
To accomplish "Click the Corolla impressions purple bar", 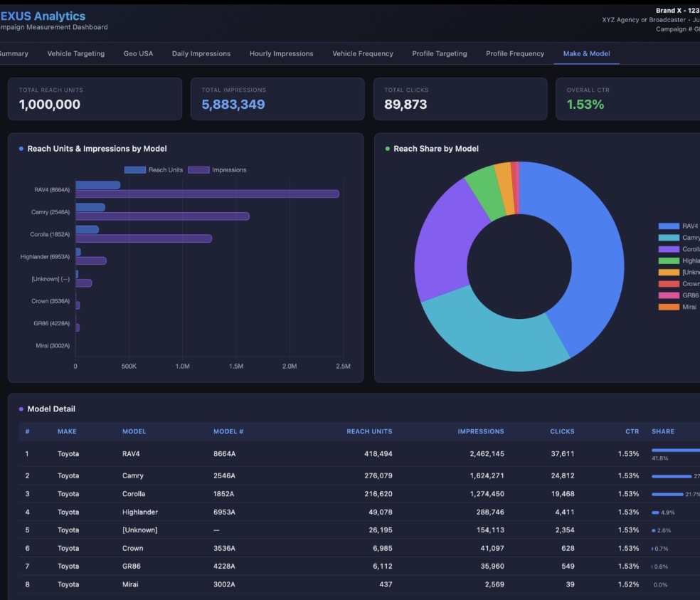I will point(144,238).
